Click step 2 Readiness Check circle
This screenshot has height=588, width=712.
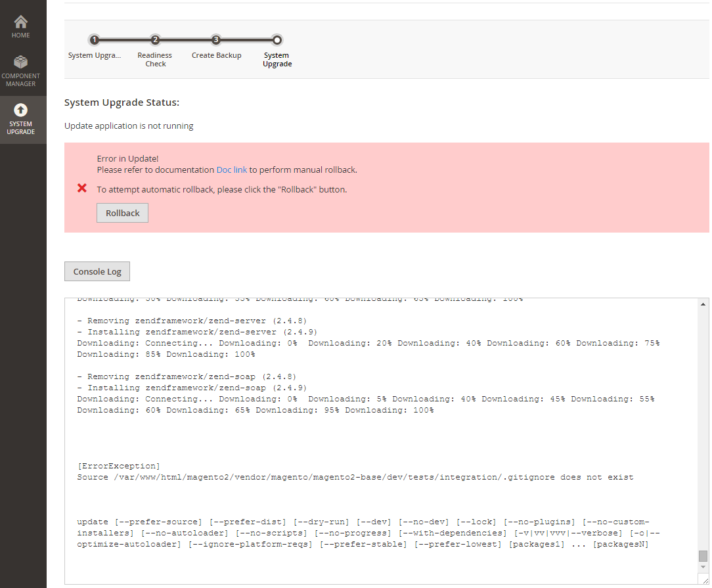155,40
